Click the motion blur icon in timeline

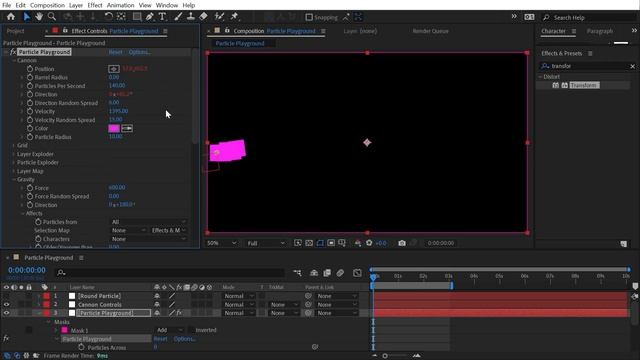pos(340,273)
